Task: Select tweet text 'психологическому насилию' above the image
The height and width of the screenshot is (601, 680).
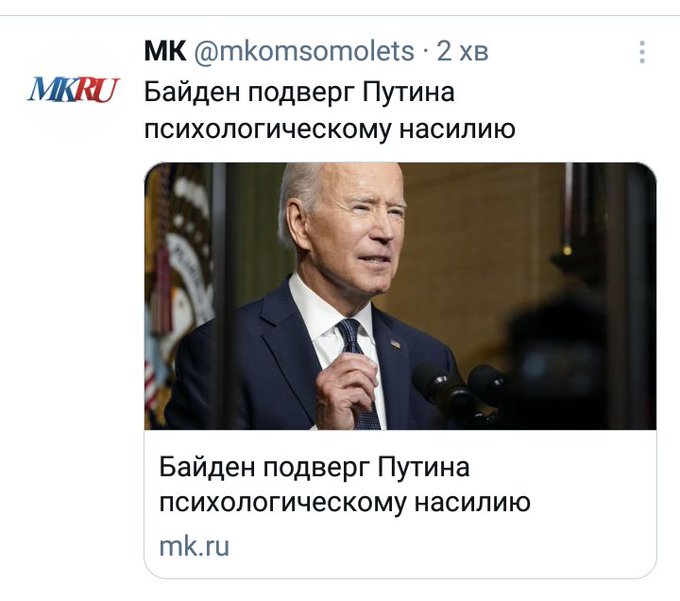Action: point(330,129)
